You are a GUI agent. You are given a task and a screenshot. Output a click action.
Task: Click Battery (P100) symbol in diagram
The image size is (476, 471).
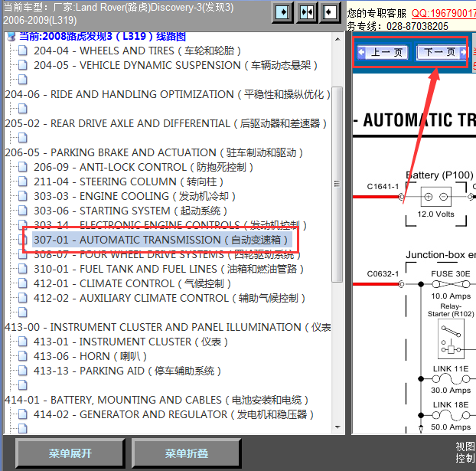435,197
